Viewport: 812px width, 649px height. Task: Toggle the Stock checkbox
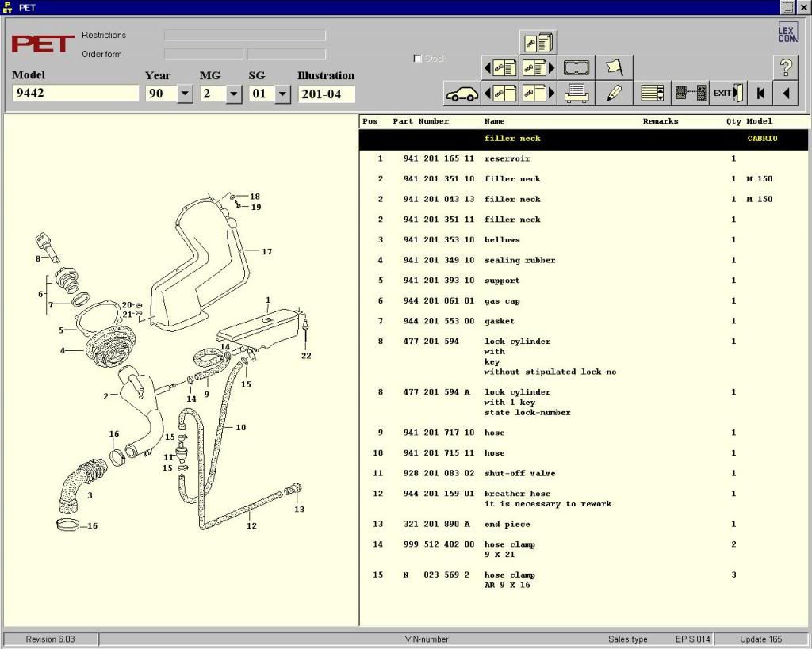tap(418, 59)
